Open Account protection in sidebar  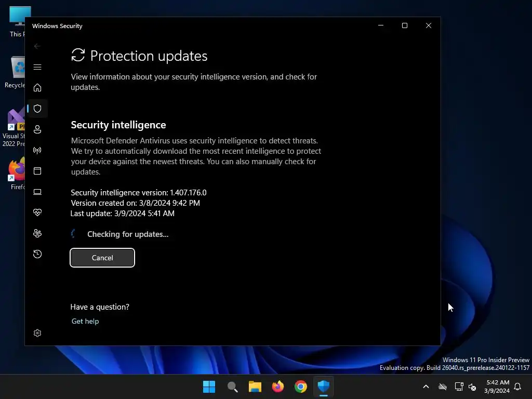pos(37,129)
